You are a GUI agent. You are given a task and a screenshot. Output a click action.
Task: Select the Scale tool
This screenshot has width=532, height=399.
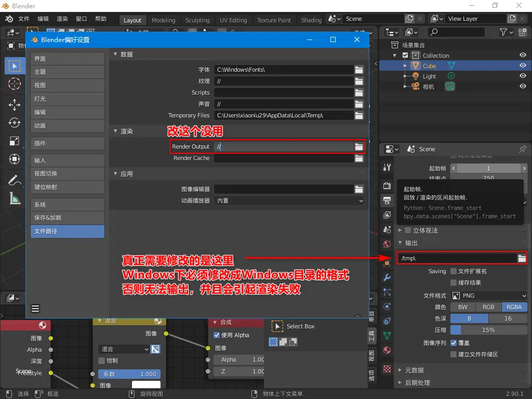click(14, 141)
